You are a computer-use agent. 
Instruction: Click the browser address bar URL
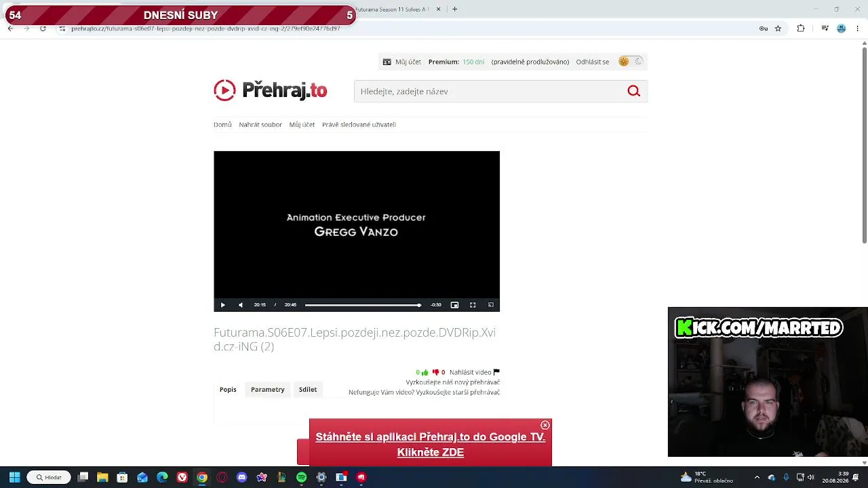(x=206, y=28)
